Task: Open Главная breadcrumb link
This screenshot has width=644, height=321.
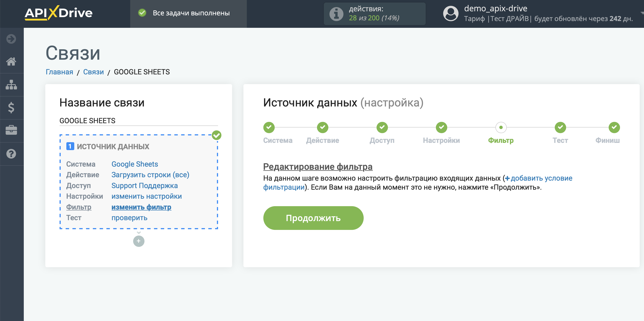Action: pos(60,72)
